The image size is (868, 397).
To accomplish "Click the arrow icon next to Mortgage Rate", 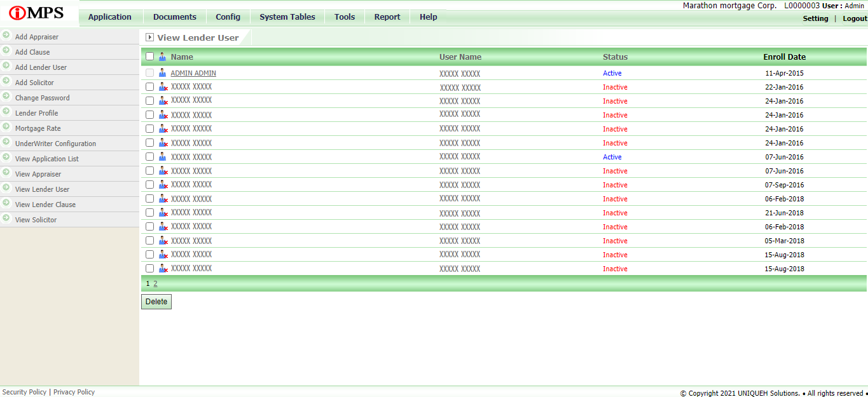I will pos(6,127).
